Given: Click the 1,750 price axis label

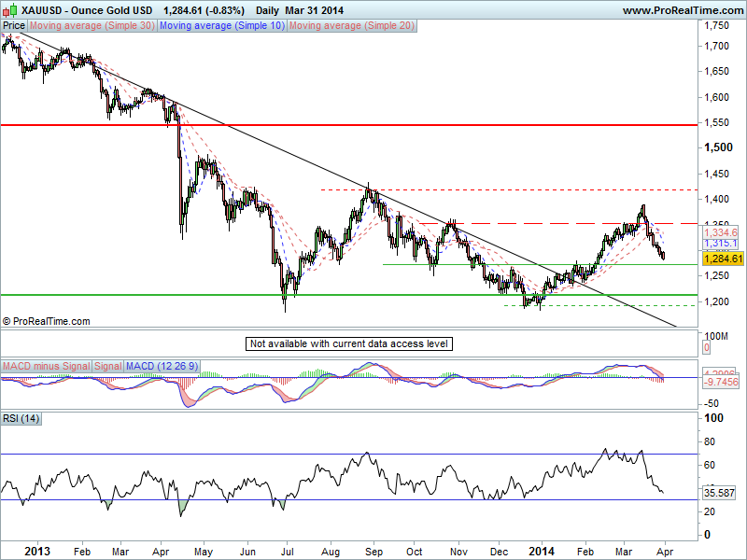Looking at the screenshot, I should click(x=717, y=26).
